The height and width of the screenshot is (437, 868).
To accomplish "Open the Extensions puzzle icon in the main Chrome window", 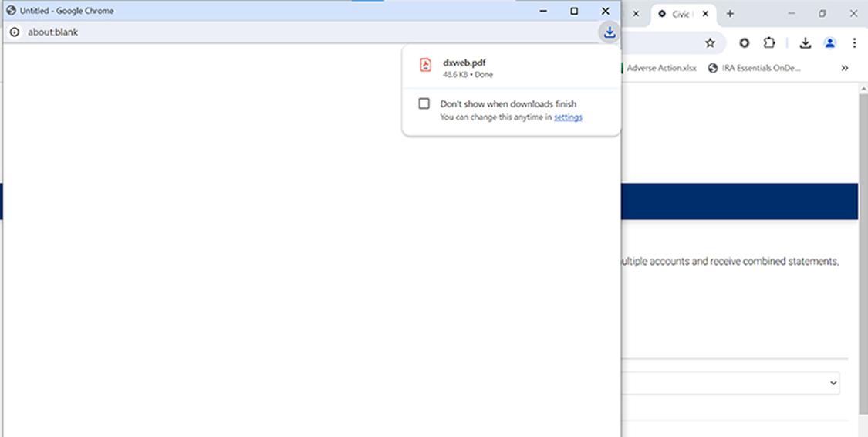I will (769, 43).
